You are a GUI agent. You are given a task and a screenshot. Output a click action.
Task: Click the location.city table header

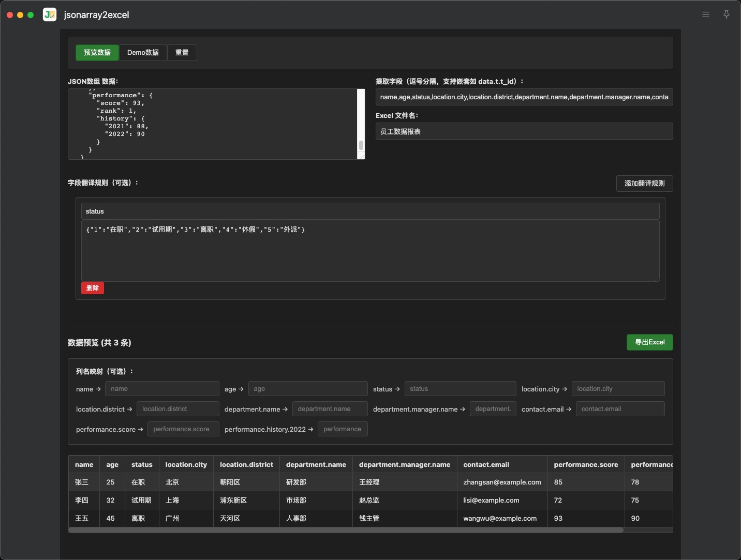point(186,464)
